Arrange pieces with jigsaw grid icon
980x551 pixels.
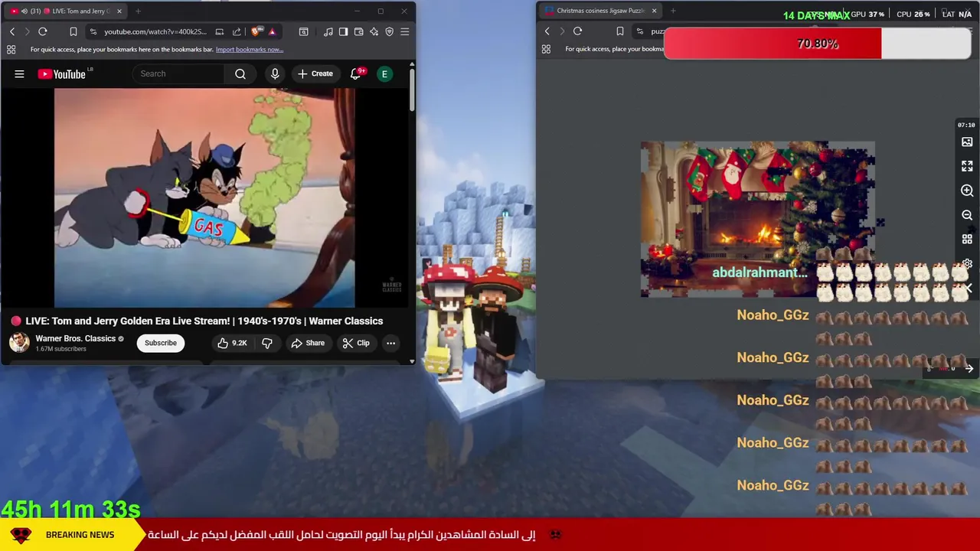point(967,240)
